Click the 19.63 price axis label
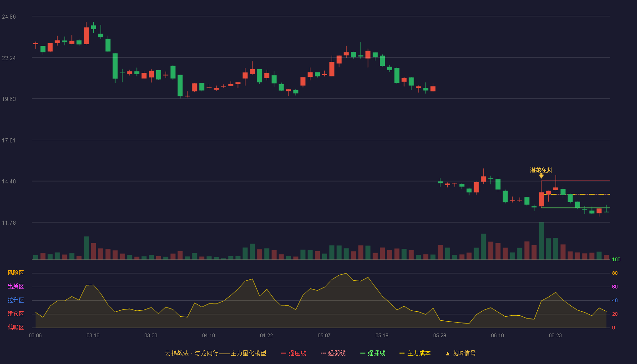Viewport: 637px width, 364px height. [x=9, y=99]
